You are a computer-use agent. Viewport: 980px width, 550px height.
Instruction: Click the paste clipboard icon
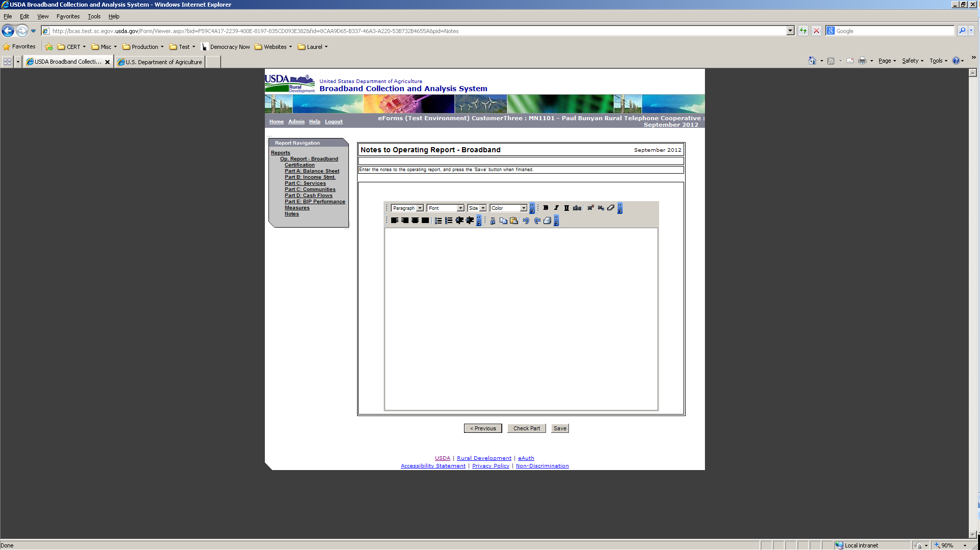coord(514,221)
